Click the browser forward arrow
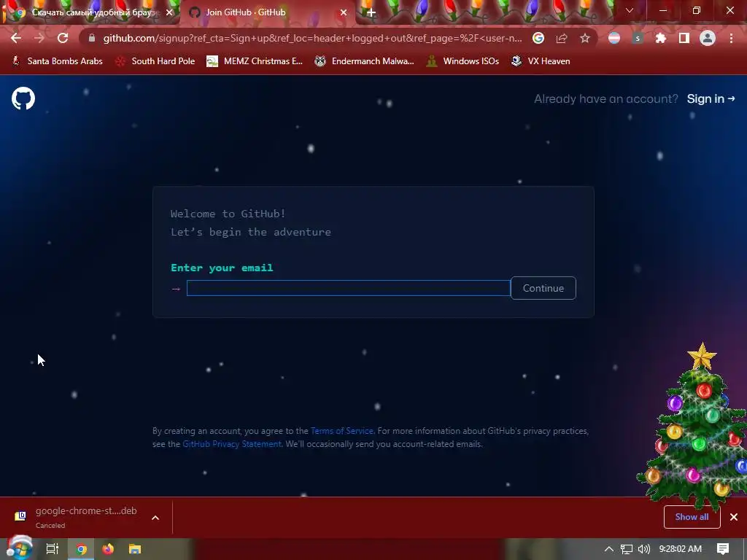This screenshot has width=747, height=560. point(39,38)
